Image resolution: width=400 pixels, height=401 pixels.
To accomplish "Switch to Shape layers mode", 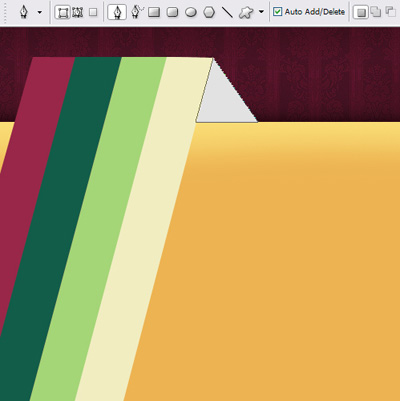I will 62,13.
